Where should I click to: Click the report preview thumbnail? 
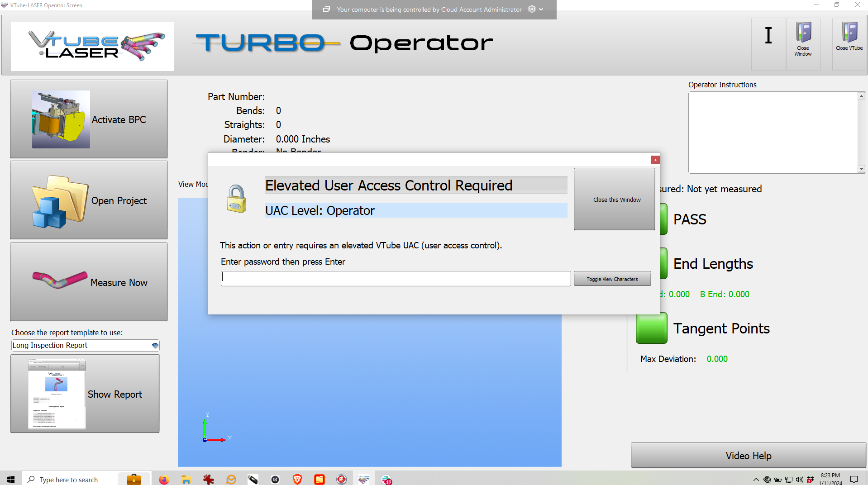pyautogui.click(x=57, y=394)
